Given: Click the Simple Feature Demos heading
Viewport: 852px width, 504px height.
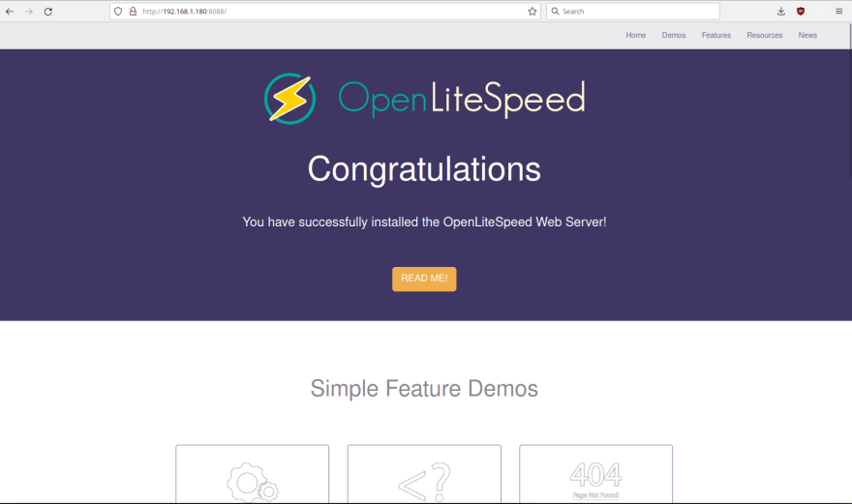Looking at the screenshot, I should (424, 389).
